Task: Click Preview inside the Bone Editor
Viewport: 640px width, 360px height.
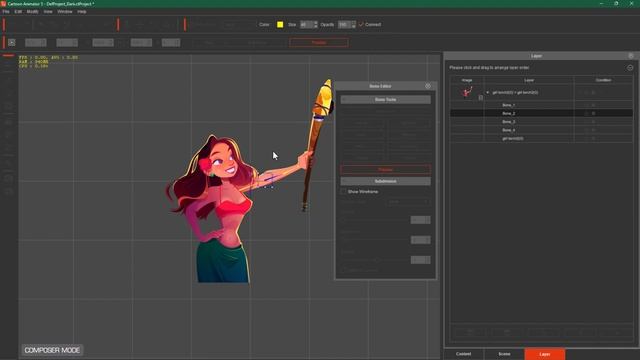Action: (x=385, y=169)
